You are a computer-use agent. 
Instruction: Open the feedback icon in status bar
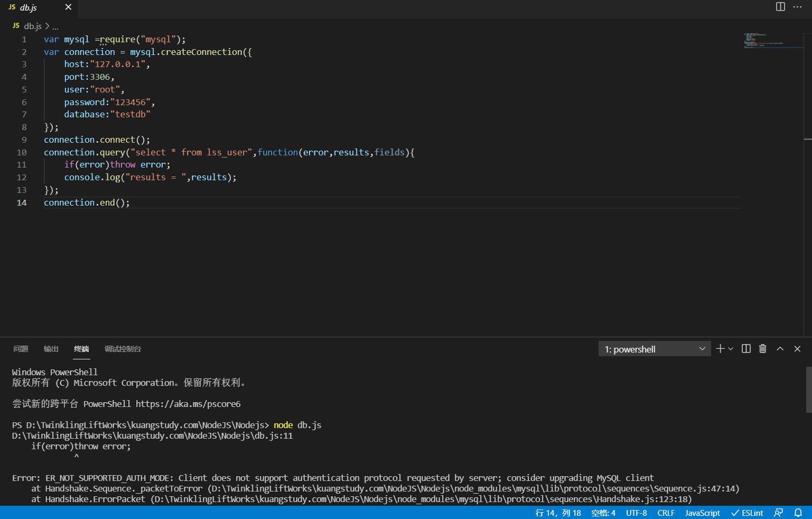tap(778, 513)
